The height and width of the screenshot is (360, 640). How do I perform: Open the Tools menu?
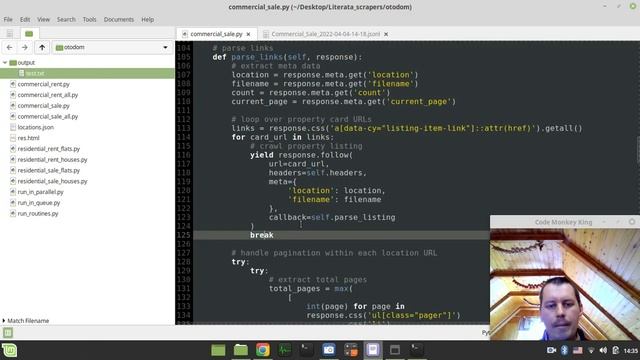pos(89,19)
